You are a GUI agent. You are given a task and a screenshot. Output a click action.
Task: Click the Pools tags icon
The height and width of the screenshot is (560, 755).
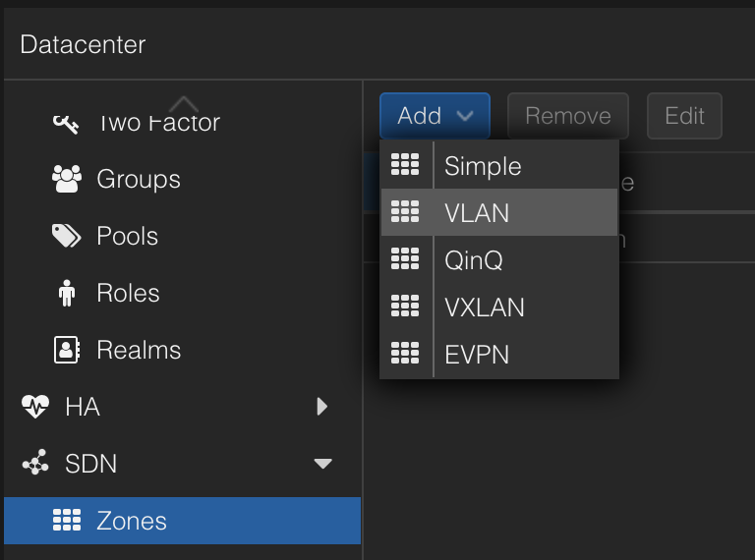[x=67, y=236]
